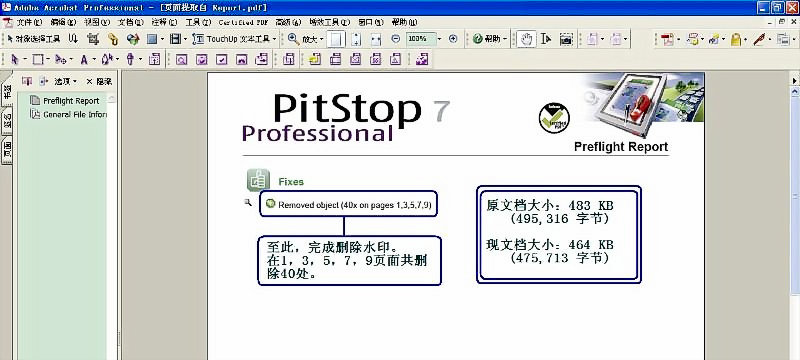Open the zoom tool dropdown arrow
800x360 pixels.
(x=322, y=39)
